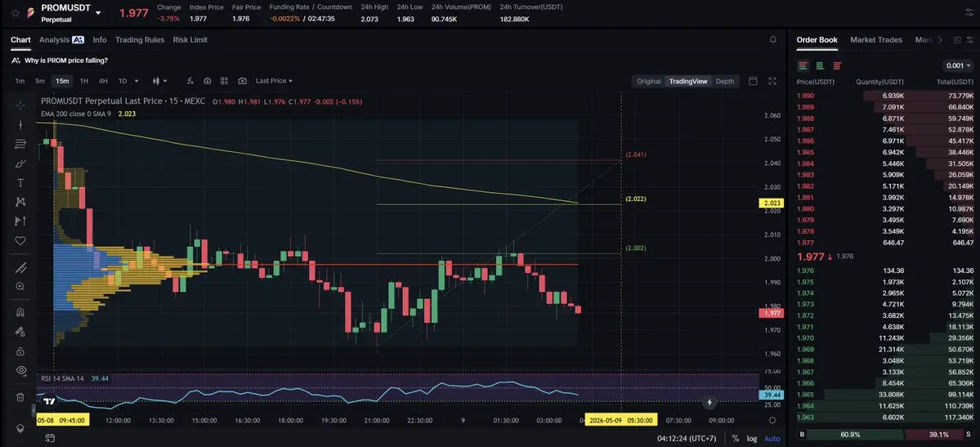The height and width of the screenshot is (447, 980).
Task: Open the price alert bell icon
Action: [x=773, y=39]
